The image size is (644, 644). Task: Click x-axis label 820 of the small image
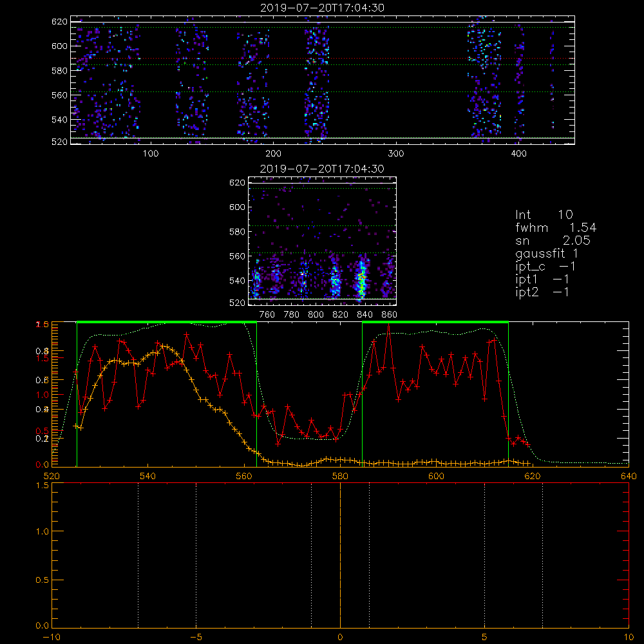341,315
